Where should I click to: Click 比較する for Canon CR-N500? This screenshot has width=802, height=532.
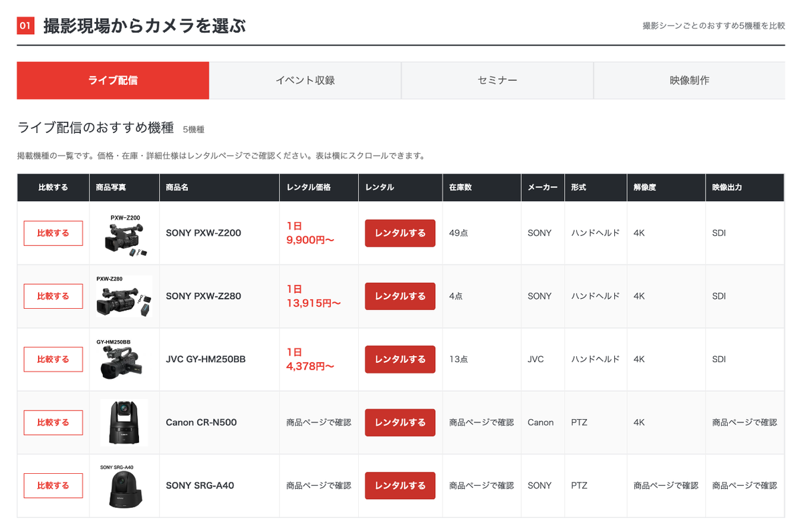[53, 422]
